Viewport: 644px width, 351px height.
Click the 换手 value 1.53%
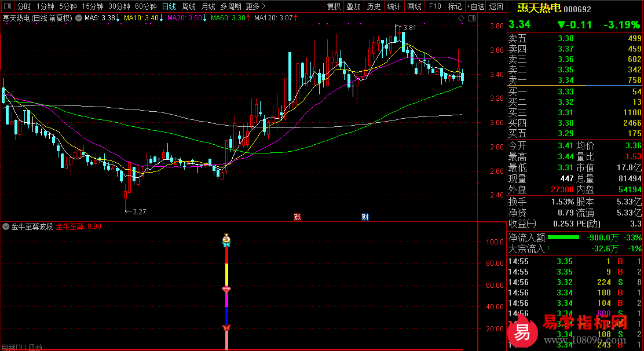562,202
